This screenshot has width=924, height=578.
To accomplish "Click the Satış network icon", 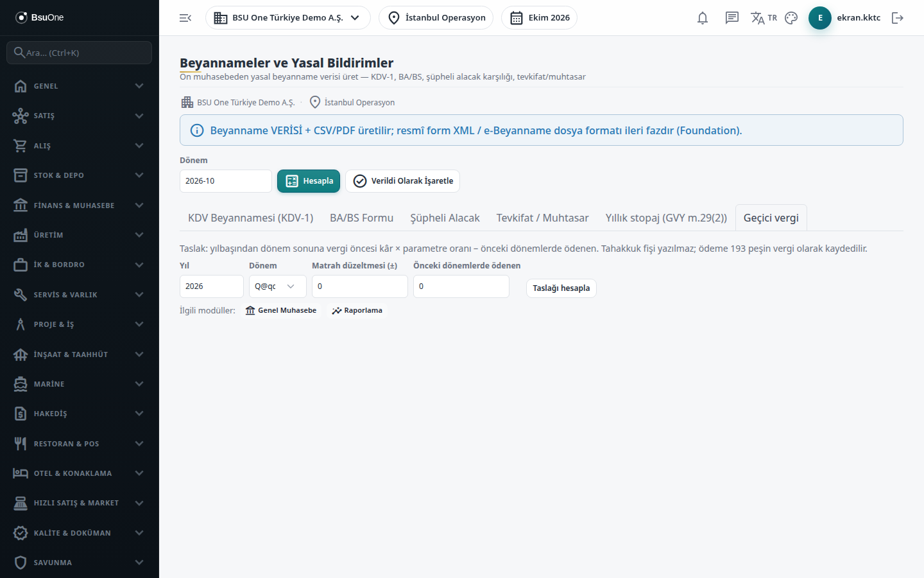I will click(x=21, y=116).
